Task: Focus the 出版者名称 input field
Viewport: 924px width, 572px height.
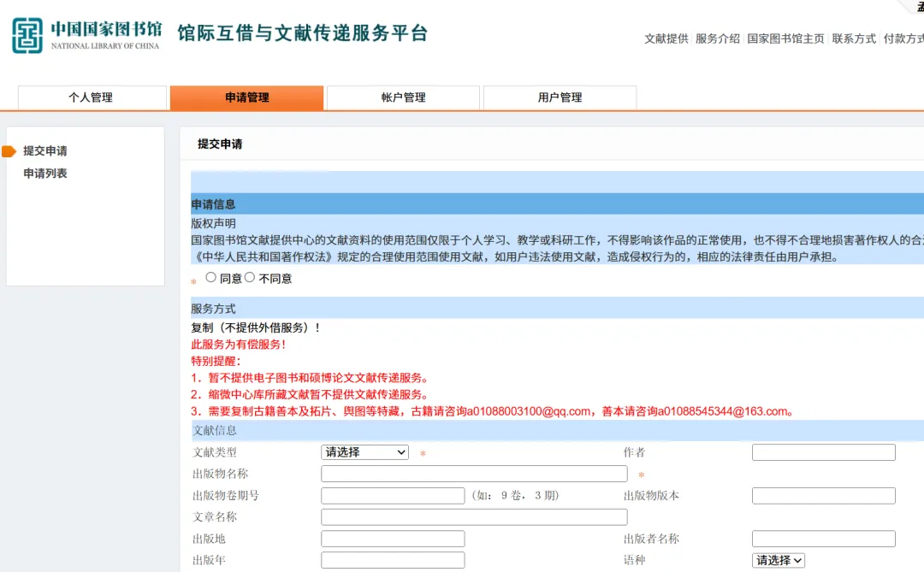Action: click(824, 539)
